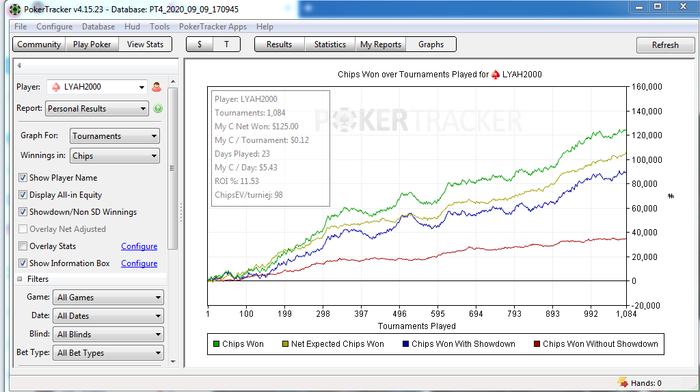Open the Statistics view
This screenshot has width=700, height=392.
(330, 45)
